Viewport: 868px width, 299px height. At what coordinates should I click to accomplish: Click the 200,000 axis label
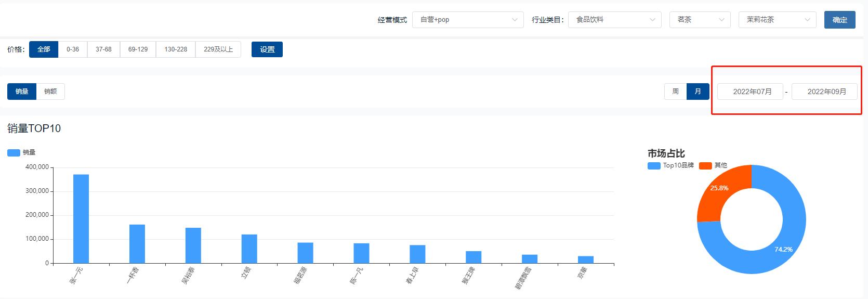pyautogui.click(x=37, y=215)
